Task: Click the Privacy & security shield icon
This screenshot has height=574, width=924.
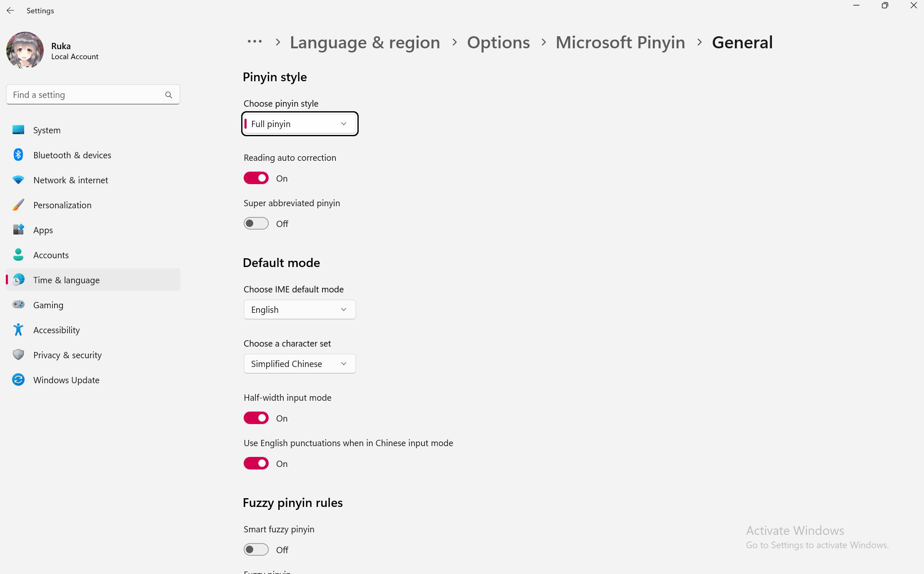Action: (18, 354)
